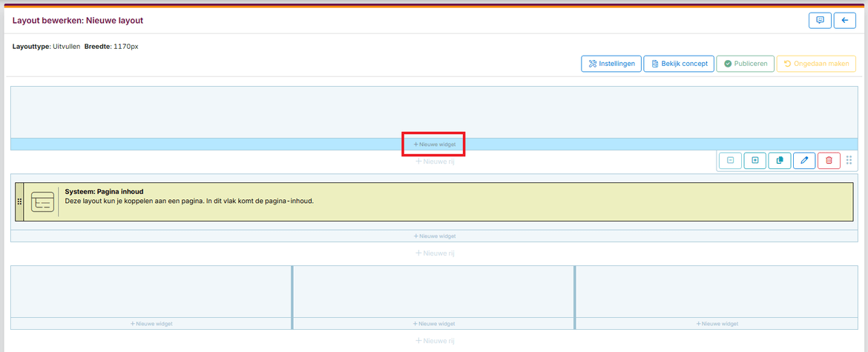This screenshot has height=352, width=868.
Task: Open Instellingen settings
Action: 611,64
